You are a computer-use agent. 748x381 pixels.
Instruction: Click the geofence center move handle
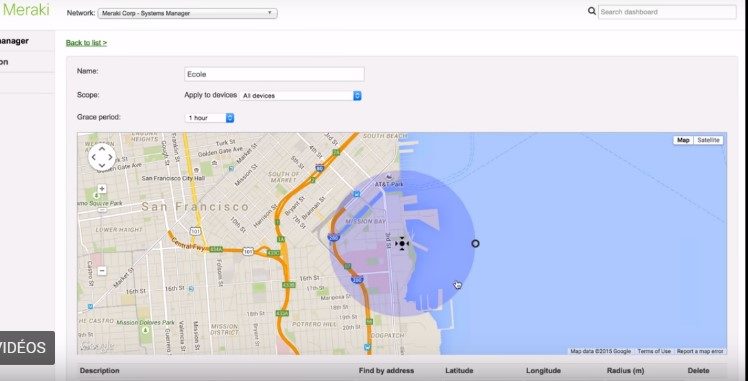(x=402, y=244)
